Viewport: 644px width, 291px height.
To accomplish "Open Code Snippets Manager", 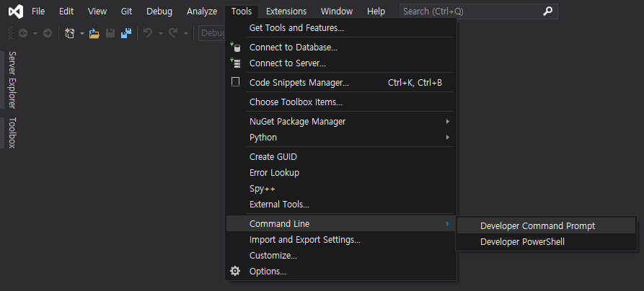I will [x=341, y=83].
